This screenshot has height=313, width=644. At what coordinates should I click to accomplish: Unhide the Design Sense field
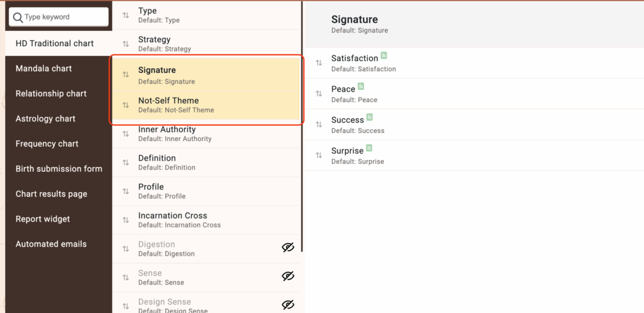pyautogui.click(x=288, y=305)
